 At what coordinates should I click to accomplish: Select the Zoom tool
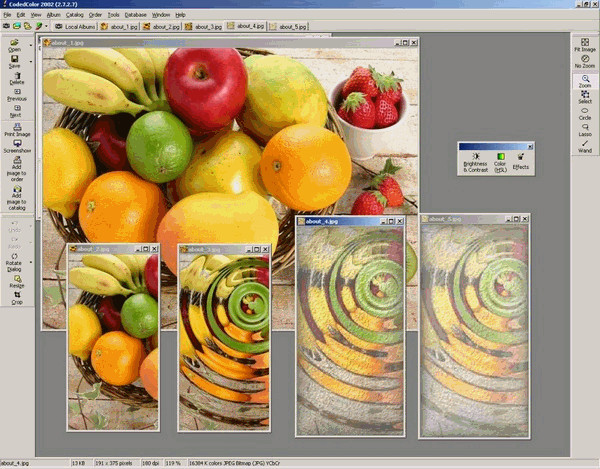click(585, 81)
